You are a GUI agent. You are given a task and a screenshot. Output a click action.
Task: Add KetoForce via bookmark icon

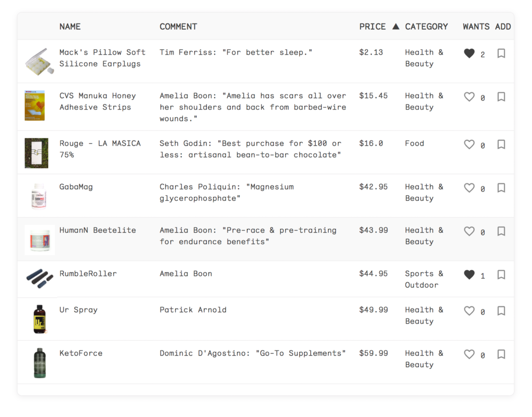coord(501,354)
